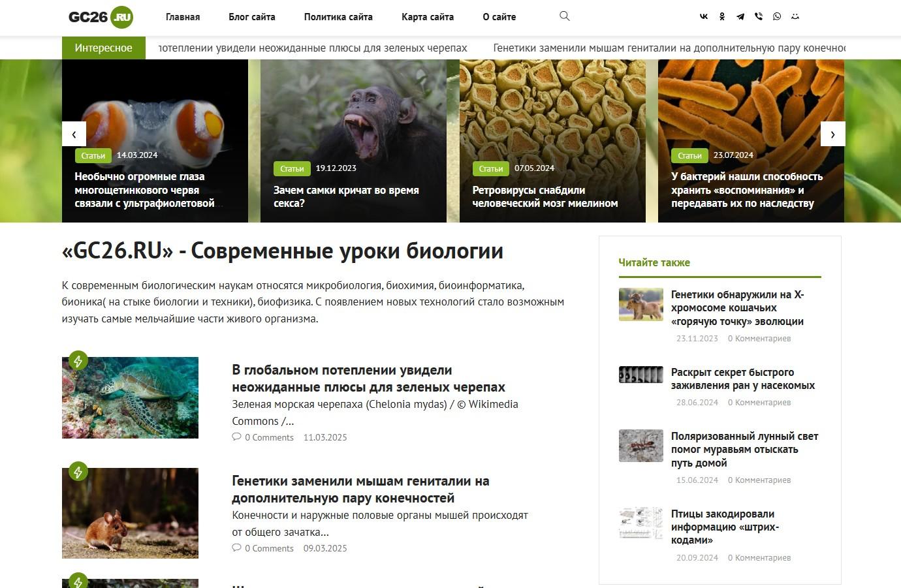Click the Читайте также sidebar heading

click(x=654, y=262)
